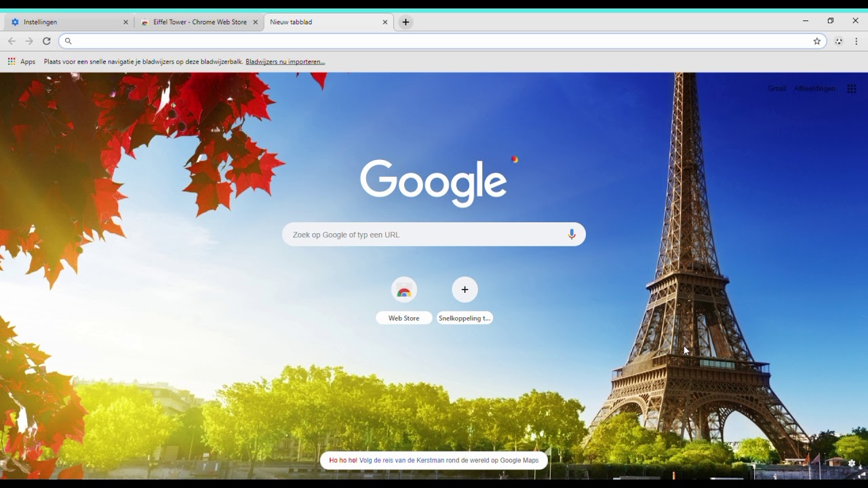Screen dimensions: 868x488
Task: Open the Apps grid in bookmarks bar
Action: pyautogui.click(x=21, y=62)
